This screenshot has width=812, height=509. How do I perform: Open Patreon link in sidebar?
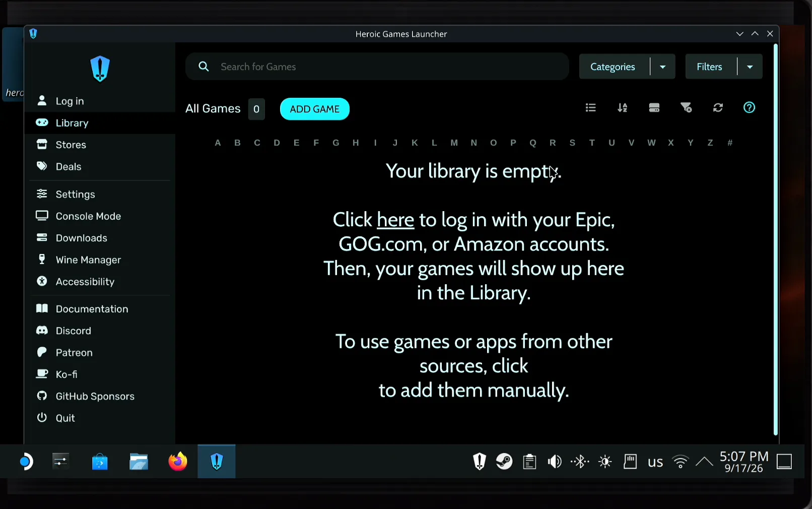pyautogui.click(x=100, y=353)
